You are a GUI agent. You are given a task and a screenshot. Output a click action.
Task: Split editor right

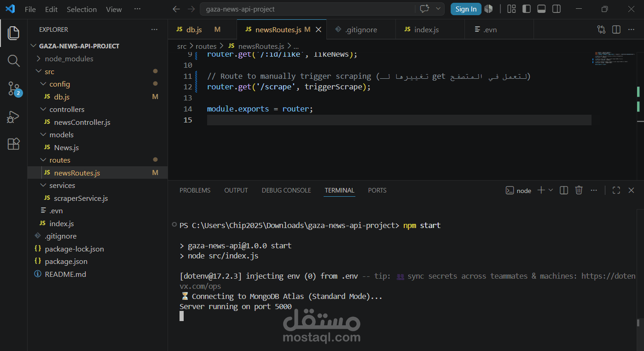616,29
